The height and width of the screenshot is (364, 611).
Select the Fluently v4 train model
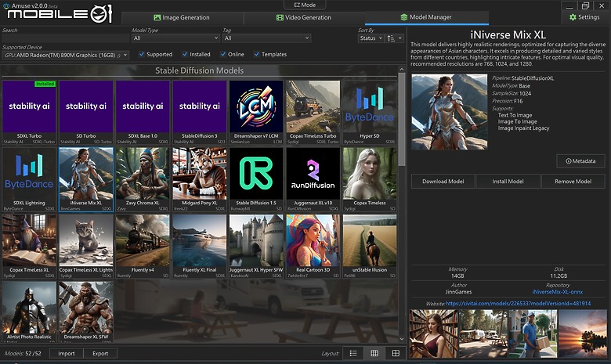coord(143,247)
